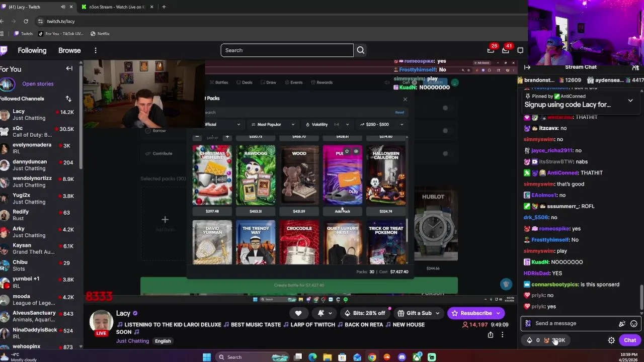Open File Explorer from the taskbar
The height and width of the screenshot is (362, 644).
tap(328, 357)
